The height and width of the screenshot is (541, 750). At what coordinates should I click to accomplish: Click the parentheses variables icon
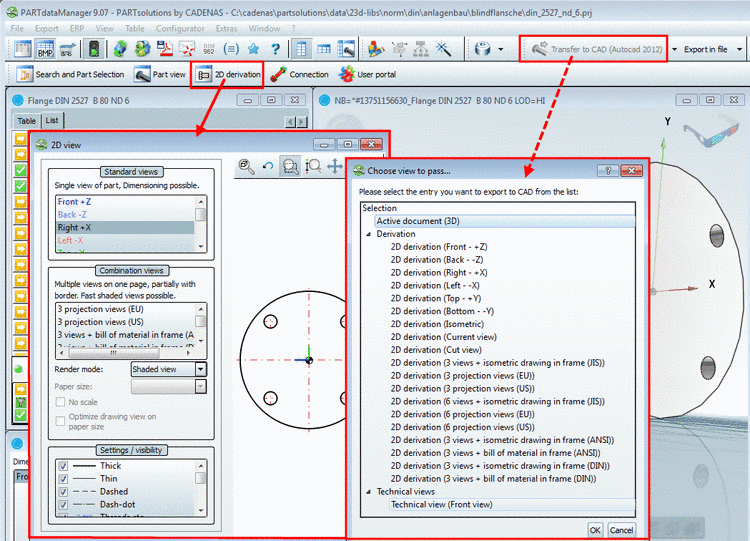[231, 49]
